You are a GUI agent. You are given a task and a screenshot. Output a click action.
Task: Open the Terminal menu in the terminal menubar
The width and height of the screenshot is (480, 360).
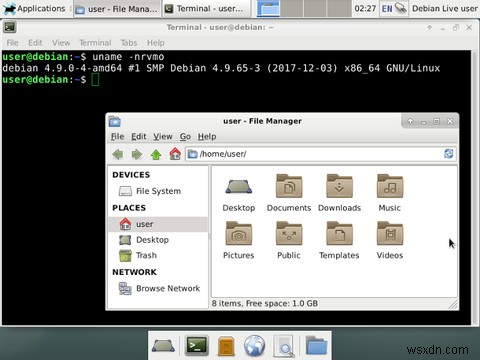coord(95,43)
